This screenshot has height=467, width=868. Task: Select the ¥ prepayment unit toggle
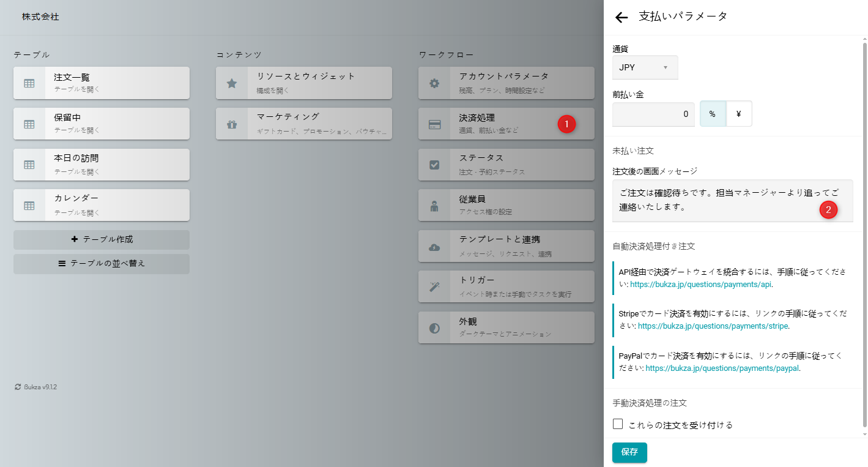(739, 114)
